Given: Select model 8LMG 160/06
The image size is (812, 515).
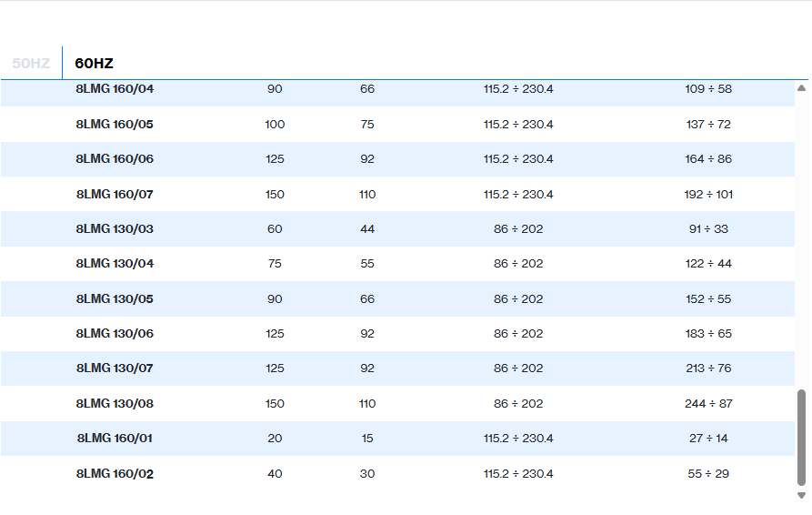Looking at the screenshot, I should 115,159.
